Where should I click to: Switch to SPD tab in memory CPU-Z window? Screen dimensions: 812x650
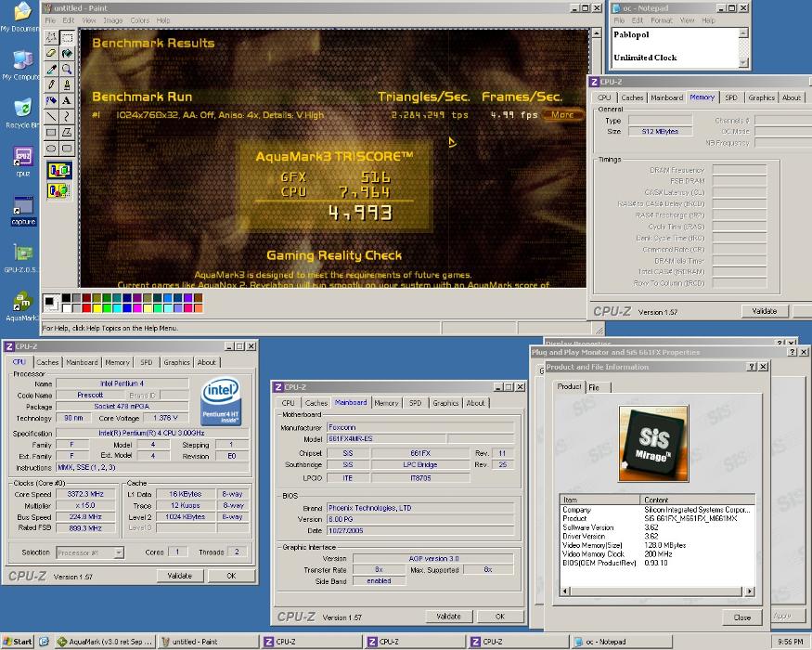(x=730, y=97)
